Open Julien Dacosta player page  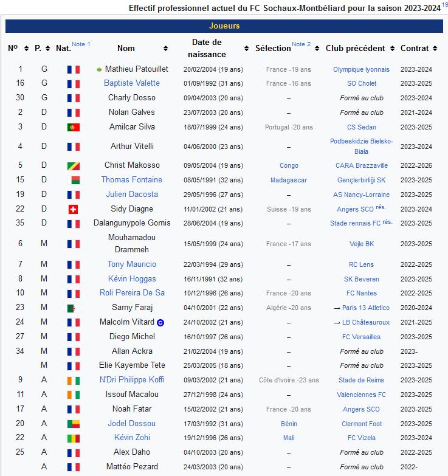click(132, 195)
